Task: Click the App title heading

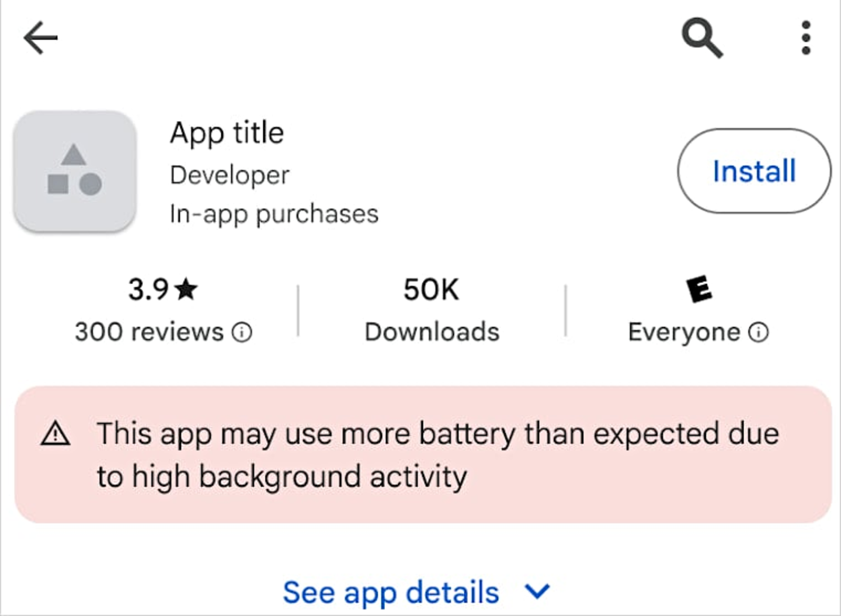Action: click(x=227, y=133)
